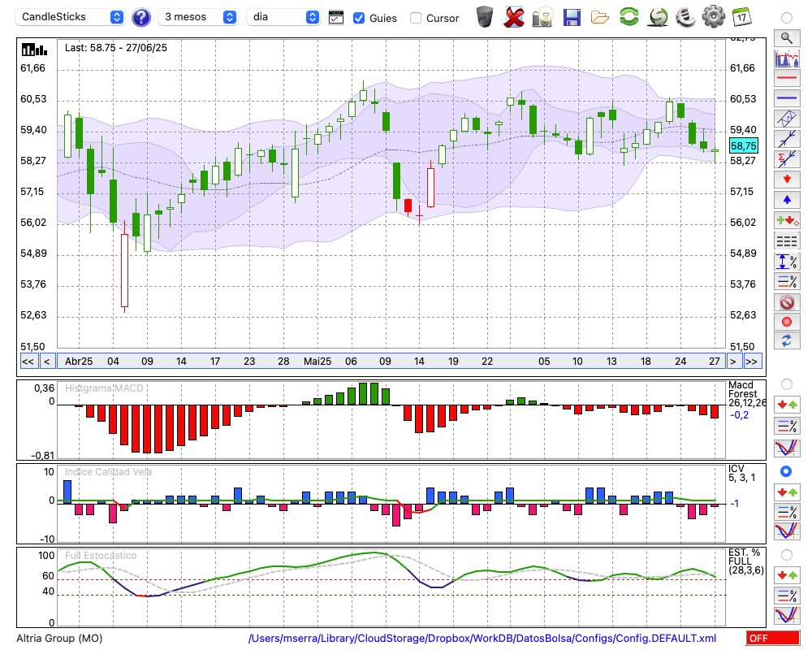Open settings with the gear icon

coord(714,16)
